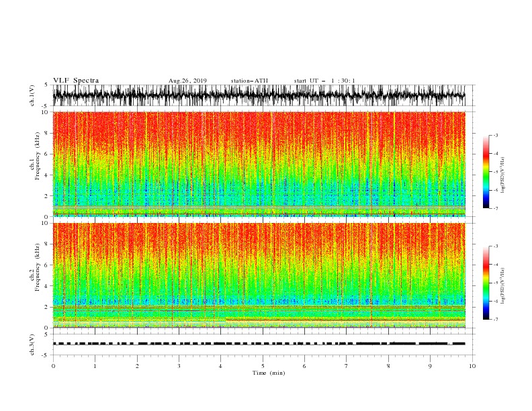Select the ch.1 colorbar "log(PSD)(V²/Hz)" label
The height and width of the screenshot is (411, 532).
point(503,175)
